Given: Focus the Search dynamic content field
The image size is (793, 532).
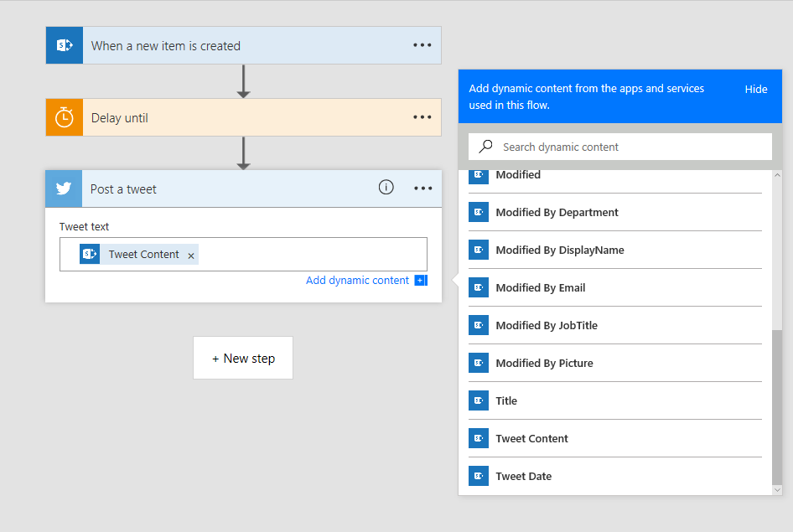Looking at the screenshot, I should pos(629,147).
